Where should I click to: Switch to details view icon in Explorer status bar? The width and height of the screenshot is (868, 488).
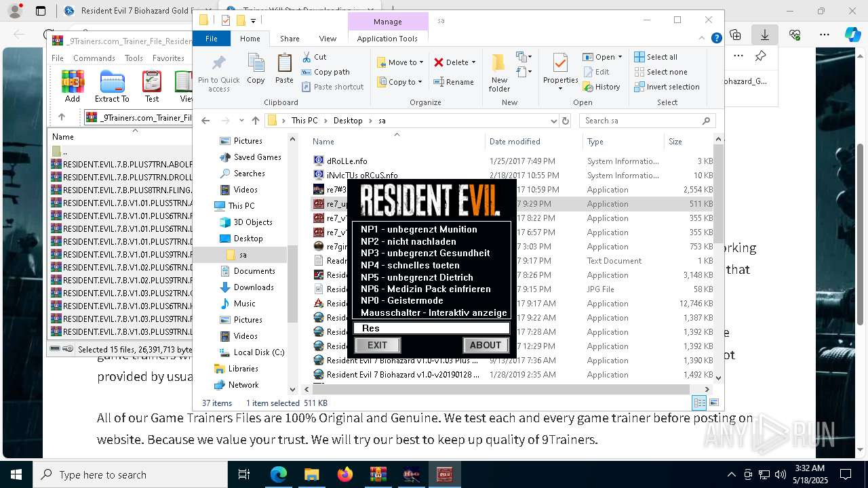(x=699, y=403)
